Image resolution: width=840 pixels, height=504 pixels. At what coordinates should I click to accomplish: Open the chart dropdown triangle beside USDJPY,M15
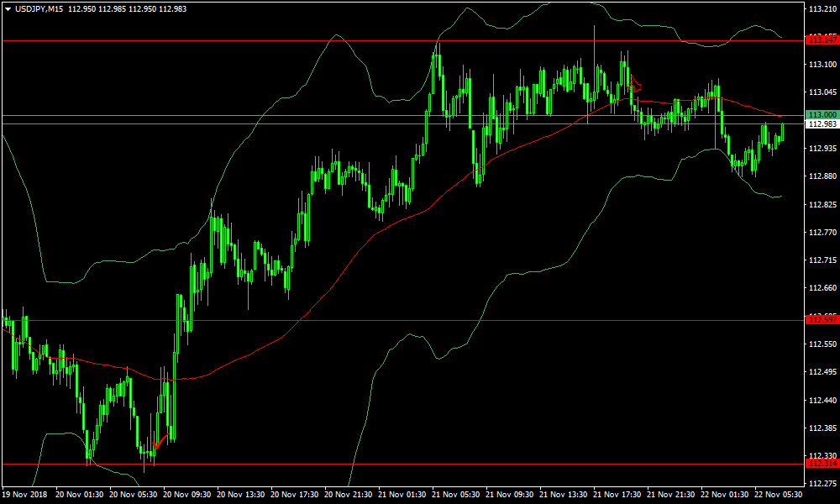coord(8,9)
